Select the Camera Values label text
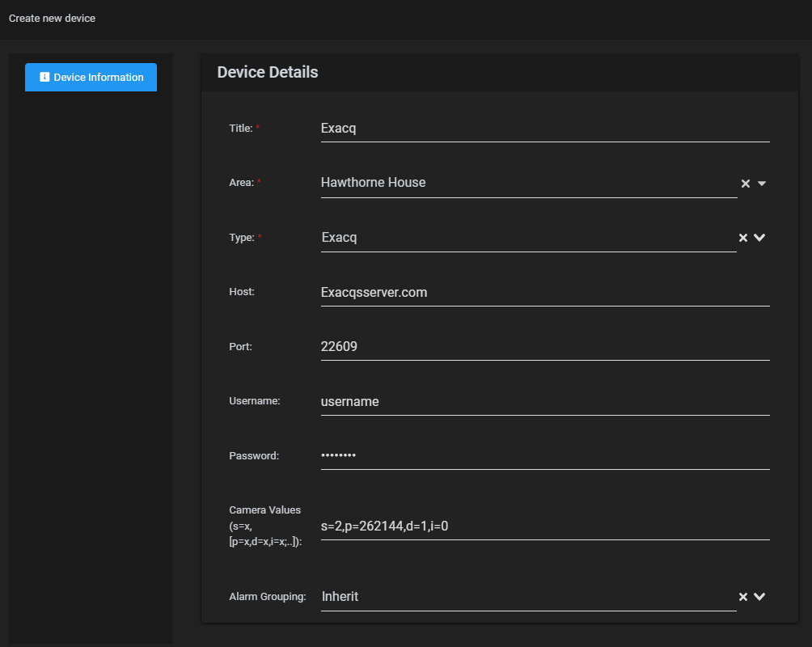812x647 pixels. pos(265,526)
